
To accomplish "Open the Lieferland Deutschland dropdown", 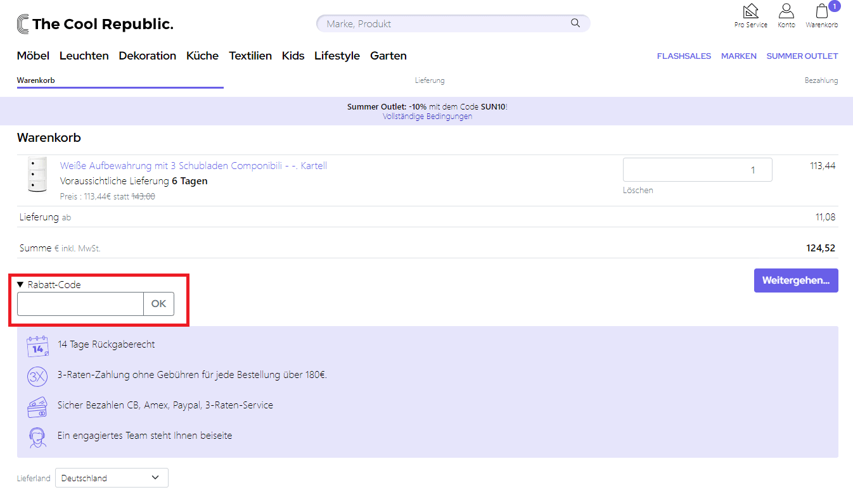I will (112, 478).
